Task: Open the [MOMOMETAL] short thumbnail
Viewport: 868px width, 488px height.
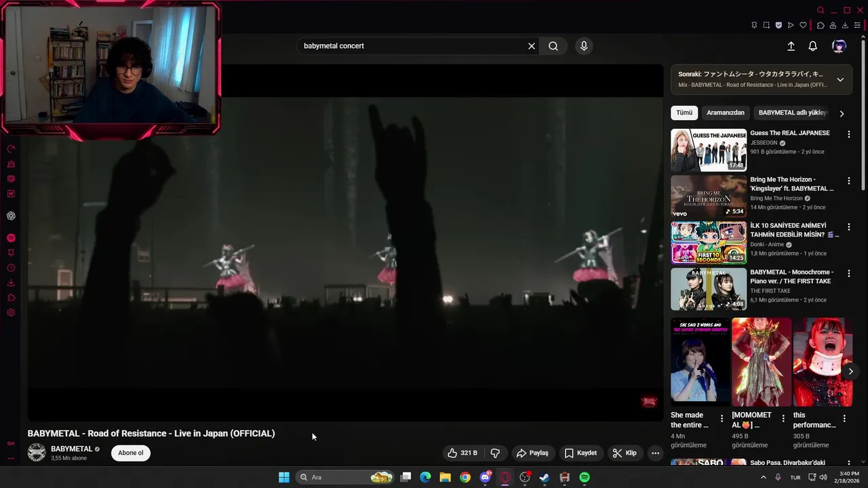Action: [x=762, y=362]
